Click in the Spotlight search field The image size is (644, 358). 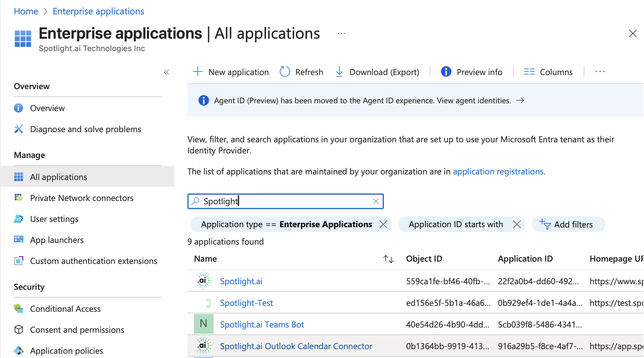pos(285,201)
